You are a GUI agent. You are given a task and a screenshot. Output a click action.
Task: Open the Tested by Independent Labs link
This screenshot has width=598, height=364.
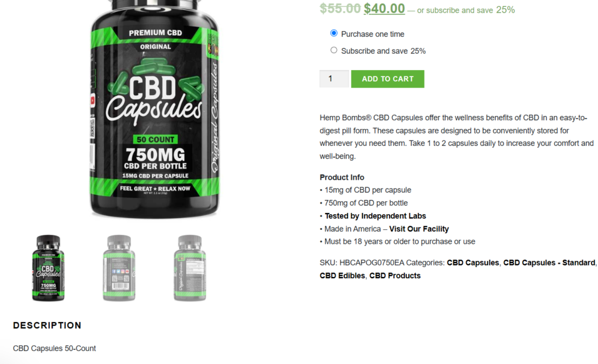[x=376, y=216]
